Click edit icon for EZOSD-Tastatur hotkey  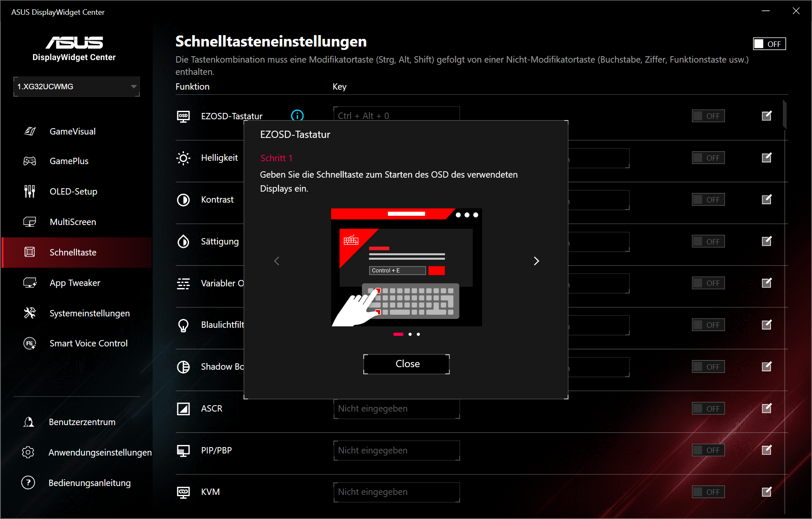tap(766, 116)
